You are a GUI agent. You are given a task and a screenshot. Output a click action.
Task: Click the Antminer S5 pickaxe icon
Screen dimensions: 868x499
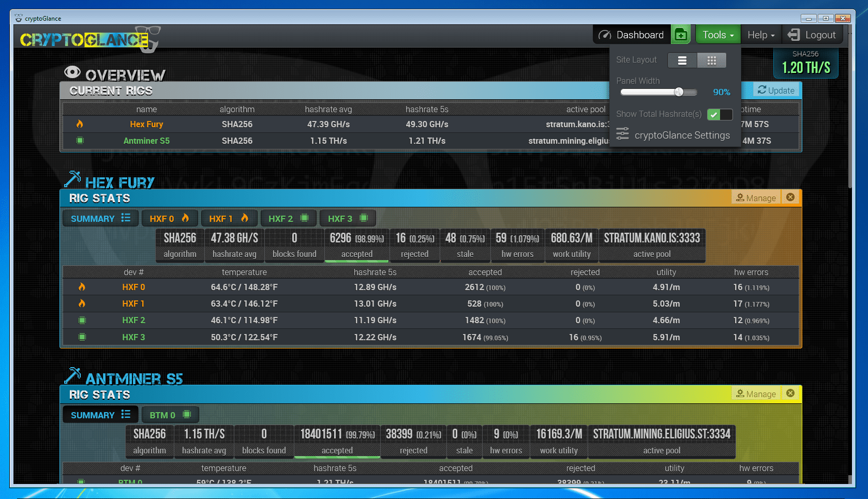tap(72, 375)
